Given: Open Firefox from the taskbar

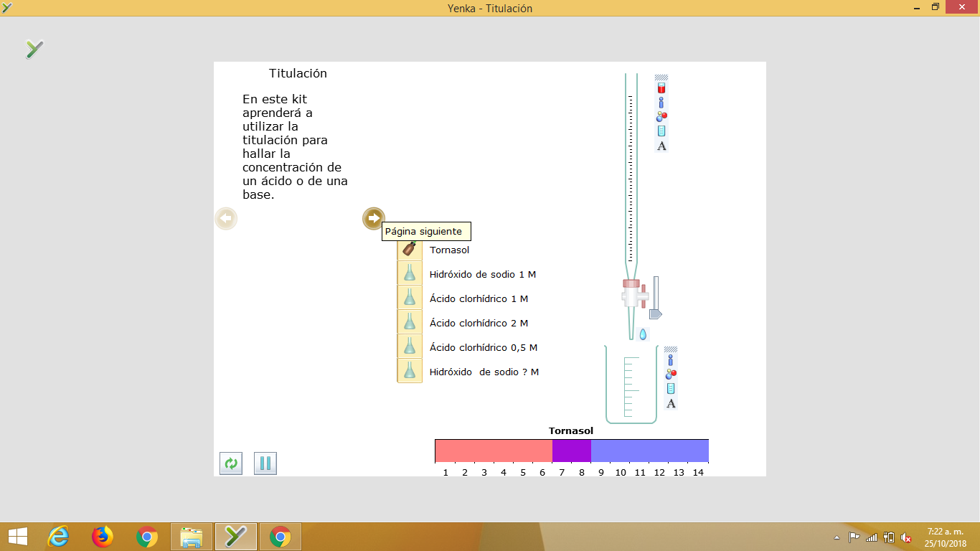Looking at the screenshot, I should 103,537.
